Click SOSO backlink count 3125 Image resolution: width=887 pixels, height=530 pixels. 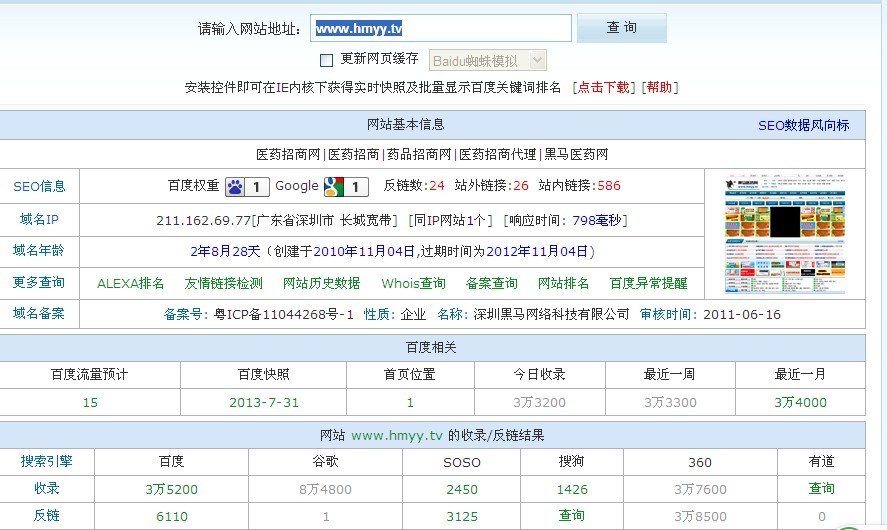462,517
